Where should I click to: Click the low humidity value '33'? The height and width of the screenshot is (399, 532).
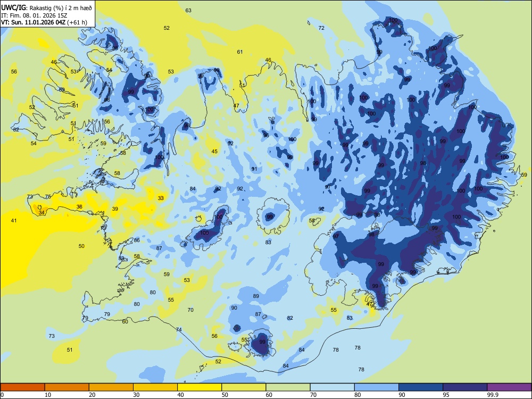click(x=161, y=198)
